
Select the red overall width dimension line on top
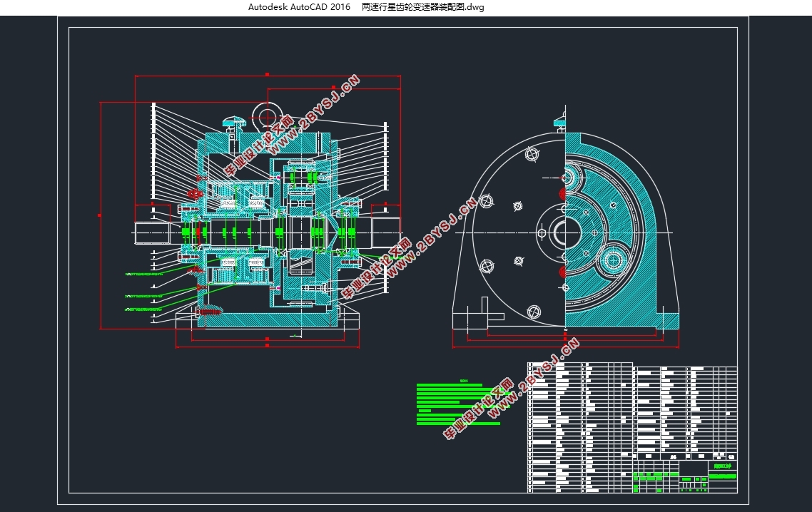[x=268, y=76]
